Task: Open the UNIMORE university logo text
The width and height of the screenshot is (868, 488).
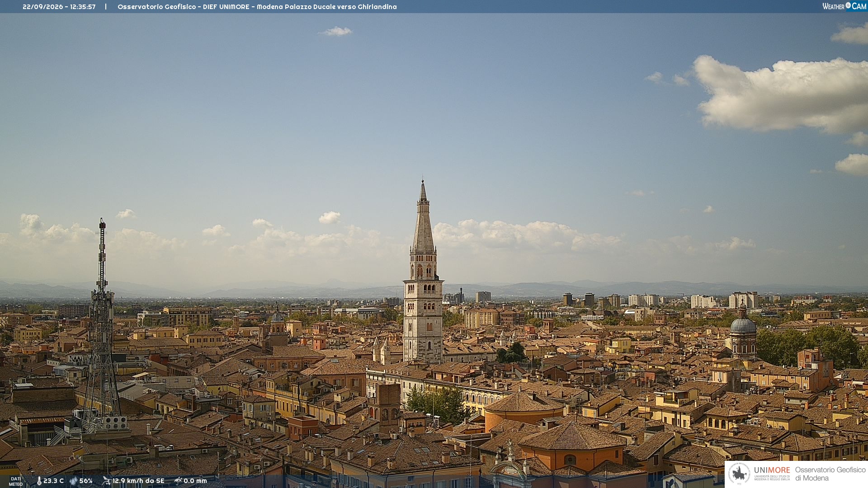Action: click(x=772, y=470)
